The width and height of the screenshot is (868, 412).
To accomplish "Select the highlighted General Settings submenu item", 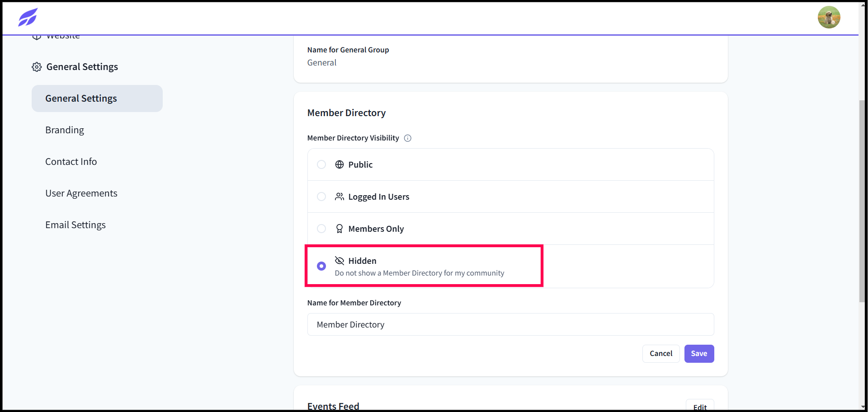I will [x=97, y=98].
